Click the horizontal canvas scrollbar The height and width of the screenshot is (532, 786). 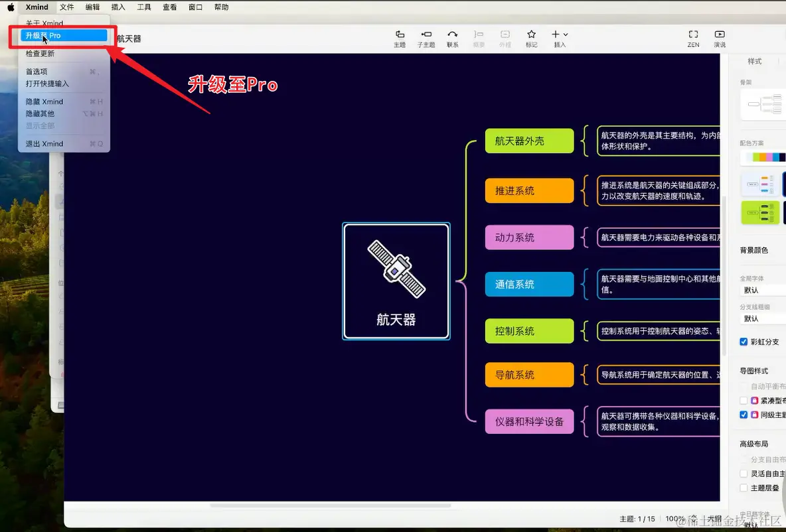pyautogui.click(x=331, y=505)
